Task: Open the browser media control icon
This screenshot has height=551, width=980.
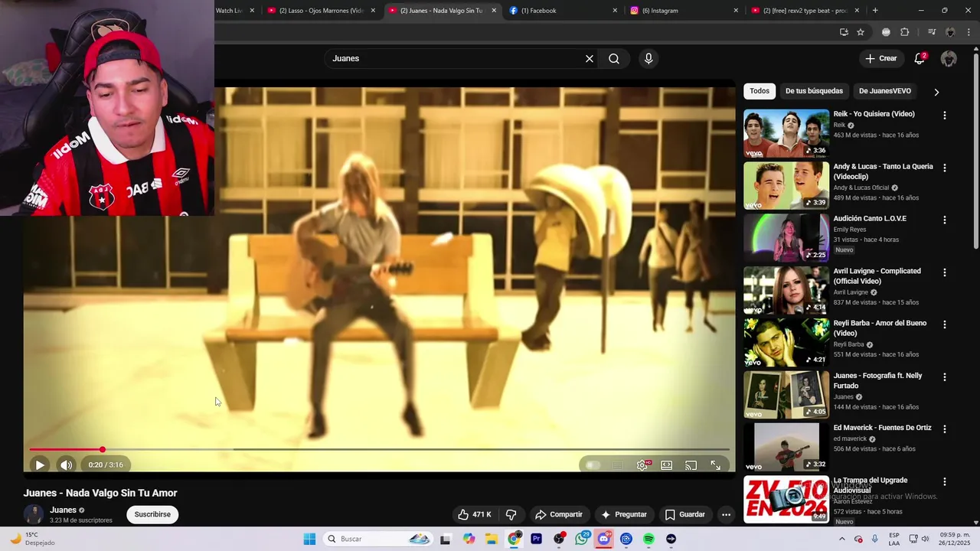Action: [x=932, y=32]
